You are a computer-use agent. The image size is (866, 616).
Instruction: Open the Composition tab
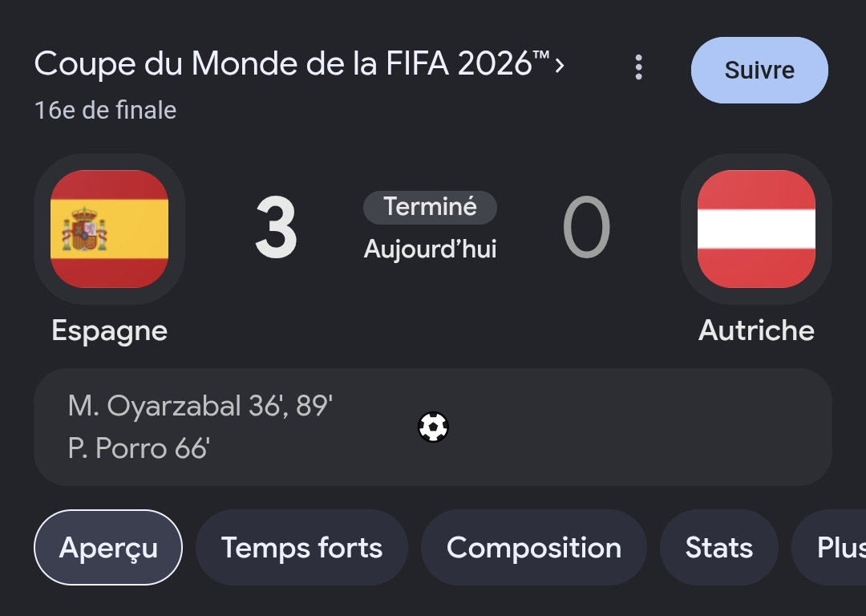533,548
